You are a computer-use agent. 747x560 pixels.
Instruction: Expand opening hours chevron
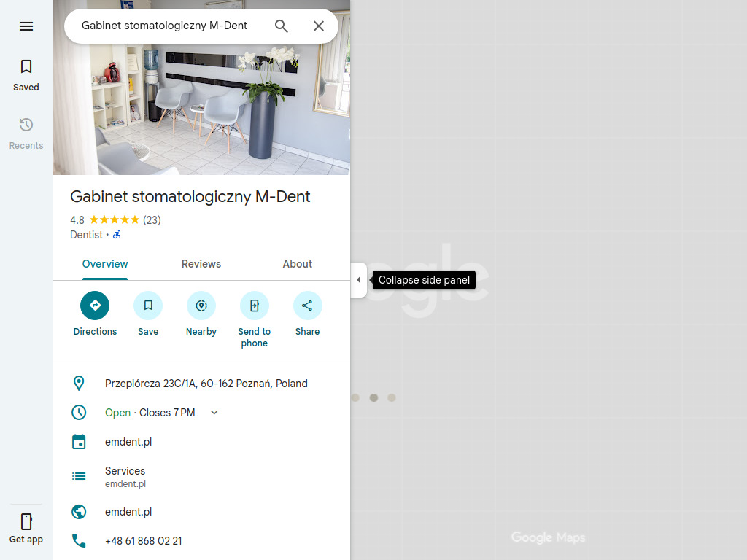pos(214,413)
